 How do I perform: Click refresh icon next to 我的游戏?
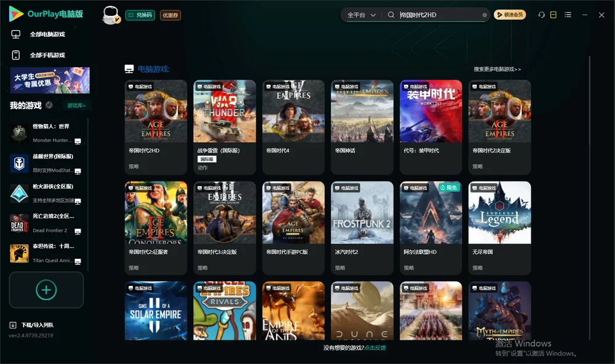49,105
